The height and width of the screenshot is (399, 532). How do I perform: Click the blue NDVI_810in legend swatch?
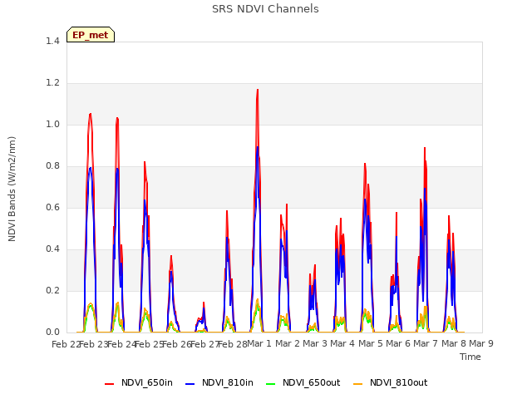(x=190, y=384)
